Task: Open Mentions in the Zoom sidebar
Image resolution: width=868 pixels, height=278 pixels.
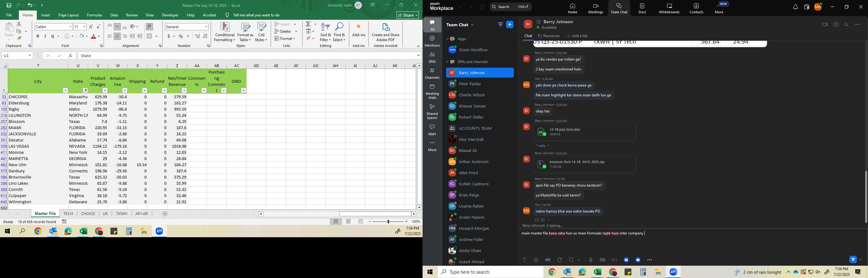Action: point(432,41)
